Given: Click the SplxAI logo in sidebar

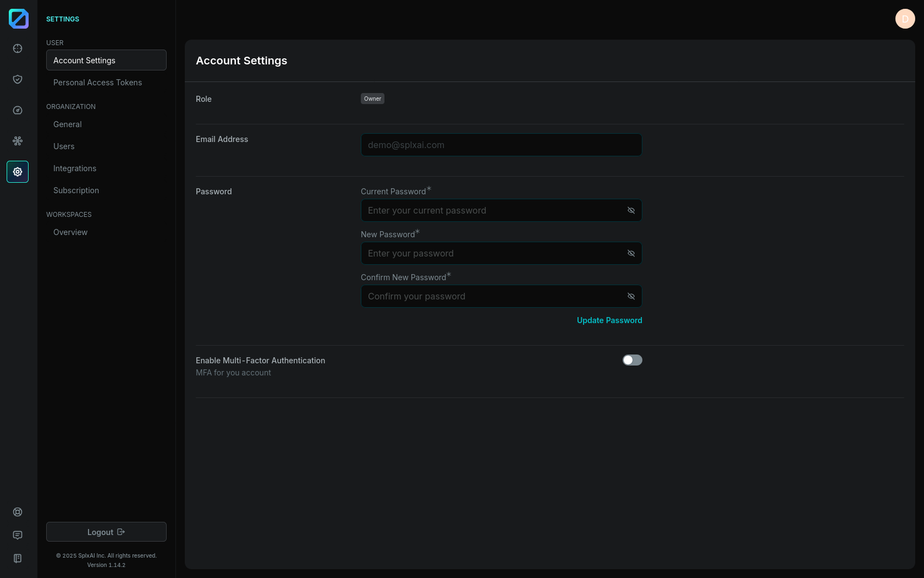Looking at the screenshot, I should (18, 19).
